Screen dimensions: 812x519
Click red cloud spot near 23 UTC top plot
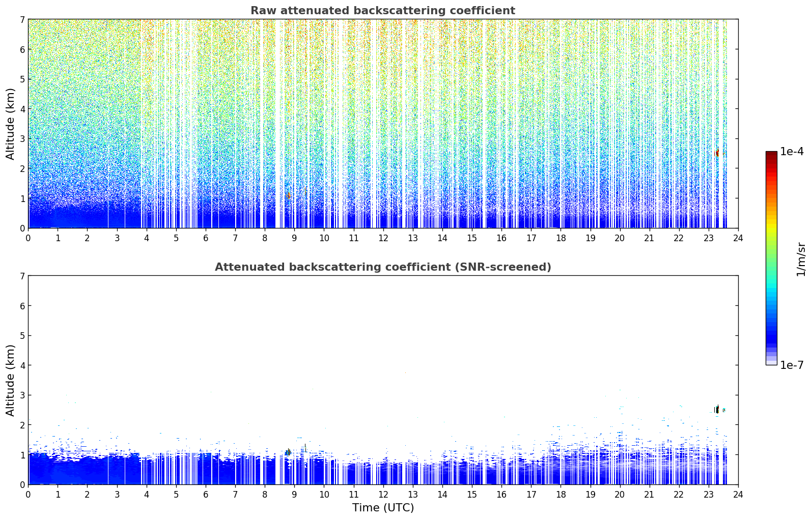tap(717, 152)
